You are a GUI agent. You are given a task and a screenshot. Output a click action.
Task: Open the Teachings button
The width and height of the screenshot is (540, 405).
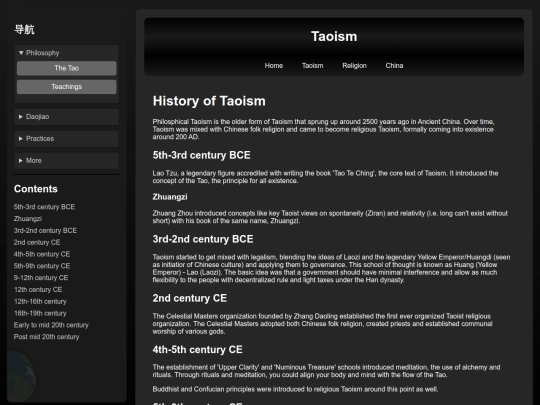pos(66,87)
